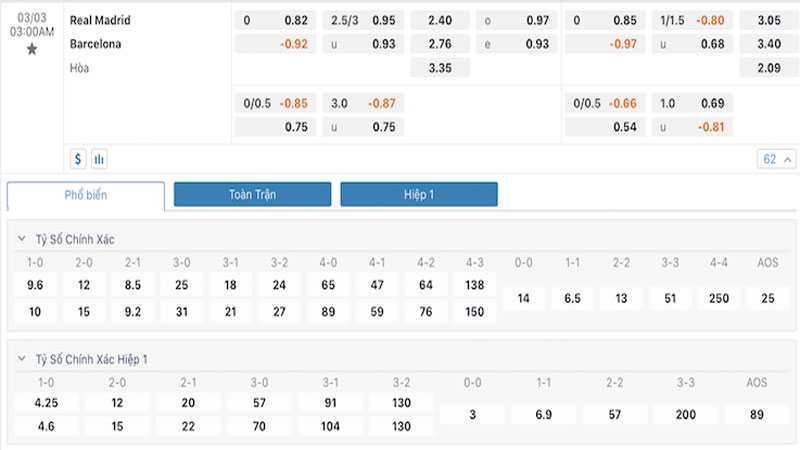
Task: Pick first half score 3-3 odds 200
Action: click(686, 414)
